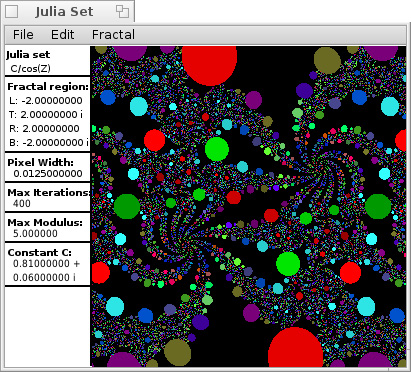Click the C/cos(Z) formula text
Viewport: 411px width, 372px height.
30,68
